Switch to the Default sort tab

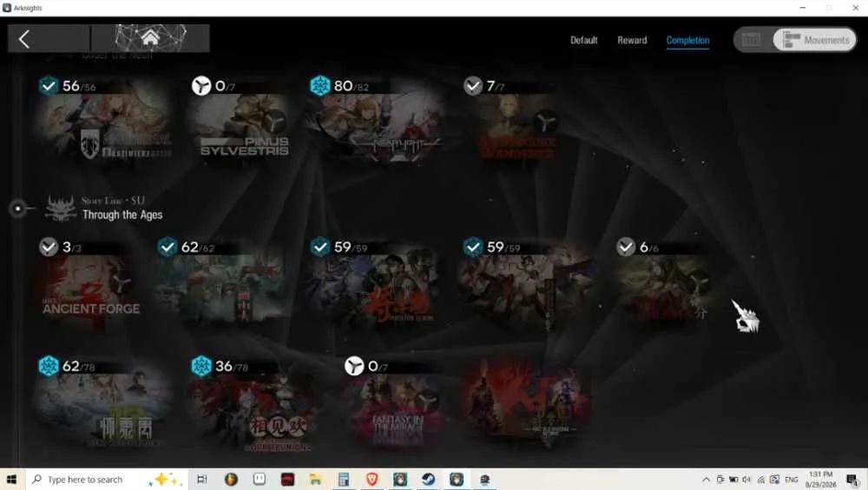point(583,40)
